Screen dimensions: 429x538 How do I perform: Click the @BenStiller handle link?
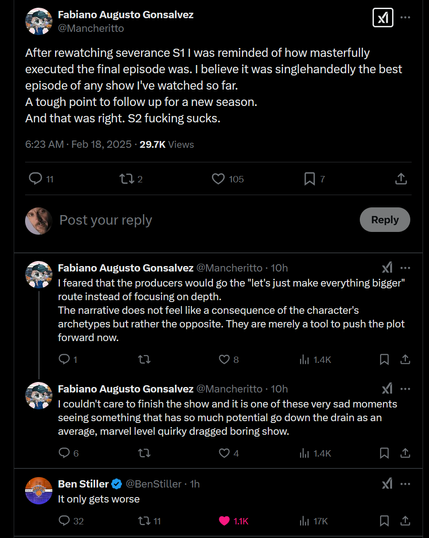click(x=153, y=484)
